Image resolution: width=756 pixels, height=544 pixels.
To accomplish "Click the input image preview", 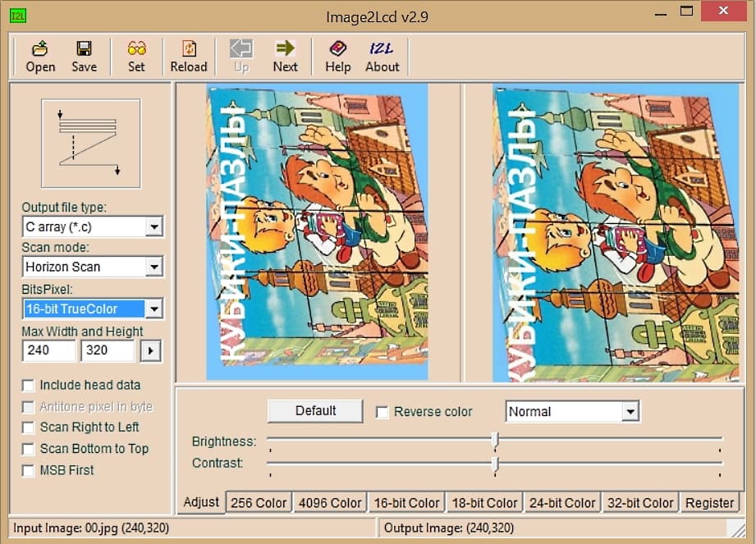I will (317, 231).
